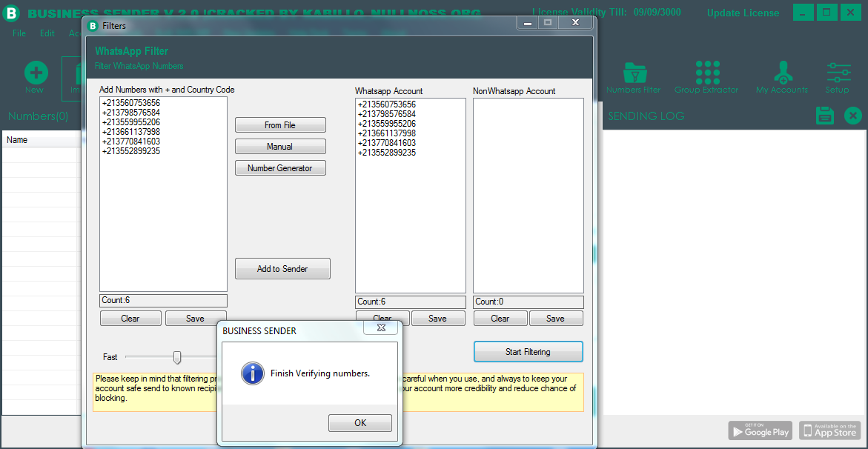Viewport: 868px width, 449px height.
Task: Save the Whatsapp Account list
Action: click(x=437, y=319)
